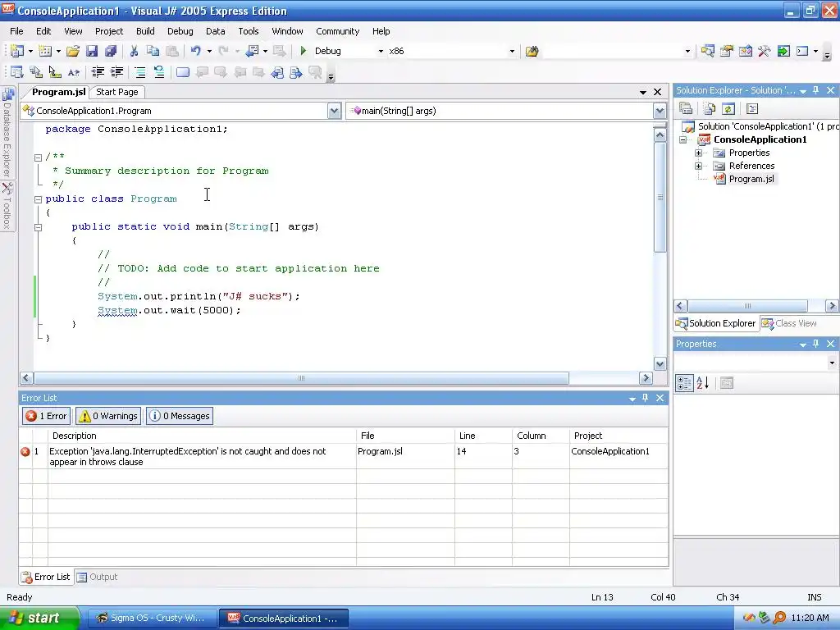Image resolution: width=840 pixels, height=630 pixels.
Task: Open the Toolbox hammer-and-wrench icon
Action: pyautogui.click(x=765, y=51)
